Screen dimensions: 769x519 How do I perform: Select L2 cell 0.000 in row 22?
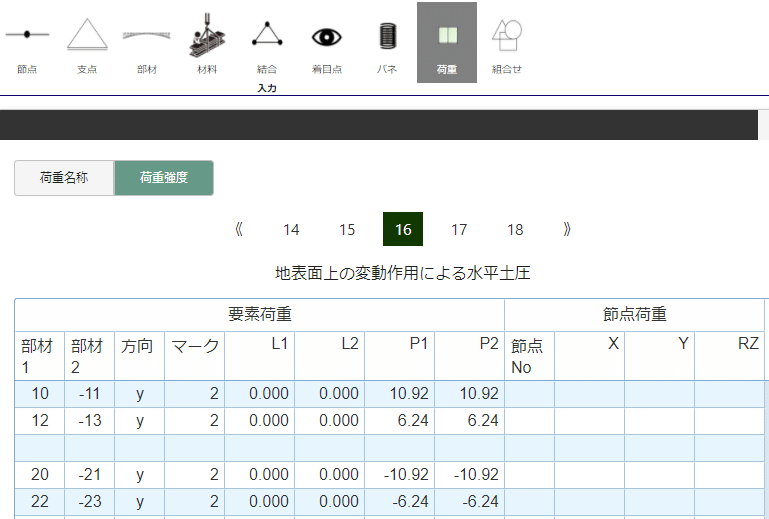[330, 502]
